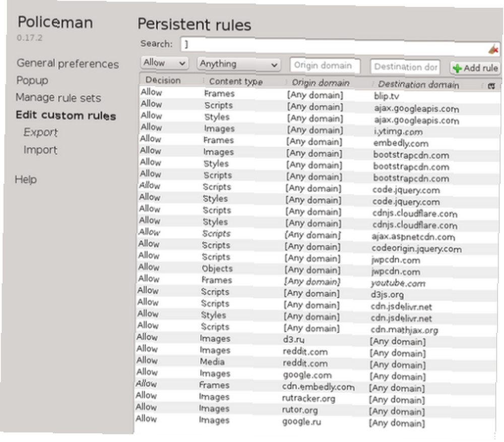Select the Styles code.jquery.com rule
This screenshot has height=442, width=504.
[318, 199]
